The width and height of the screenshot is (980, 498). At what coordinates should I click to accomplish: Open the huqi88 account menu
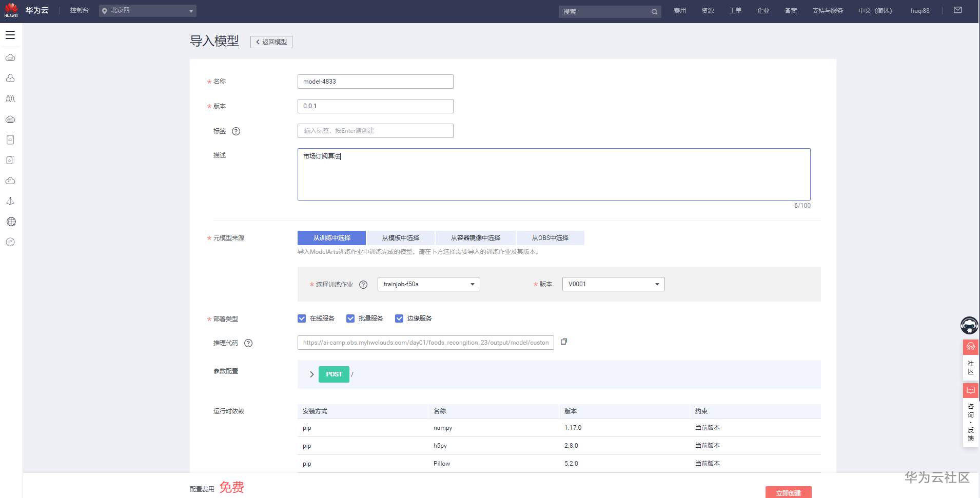tap(920, 11)
